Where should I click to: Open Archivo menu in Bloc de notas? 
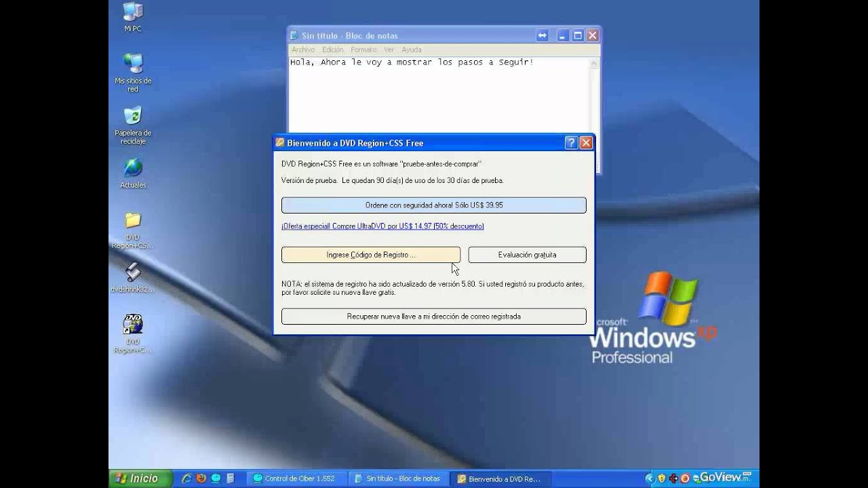coord(303,49)
